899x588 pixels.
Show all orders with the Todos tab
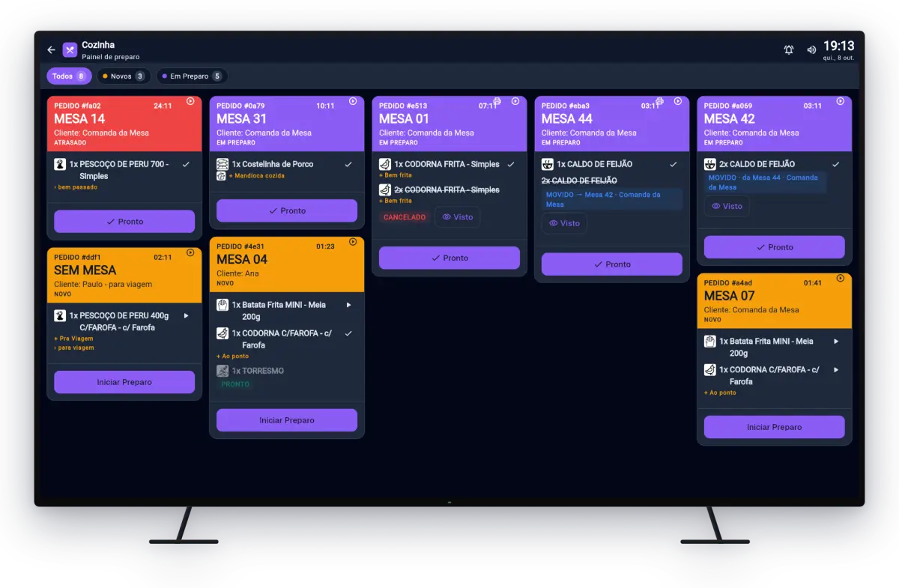coord(69,76)
